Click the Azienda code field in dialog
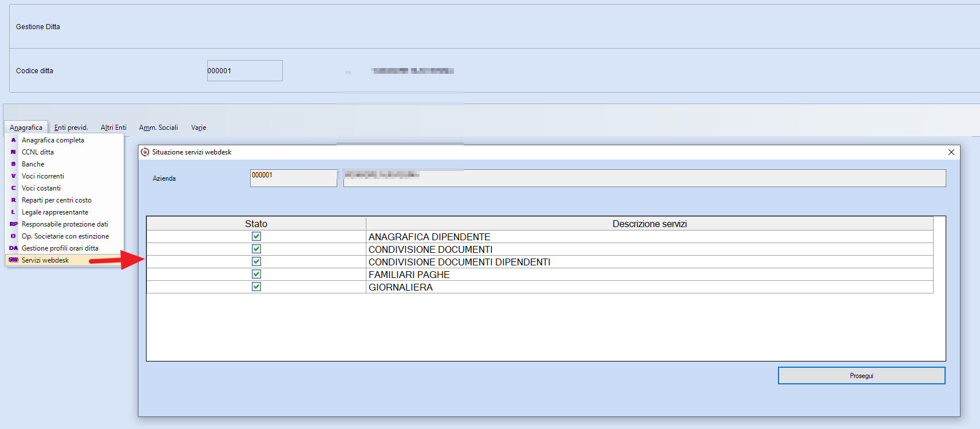 (x=294, y=178)
